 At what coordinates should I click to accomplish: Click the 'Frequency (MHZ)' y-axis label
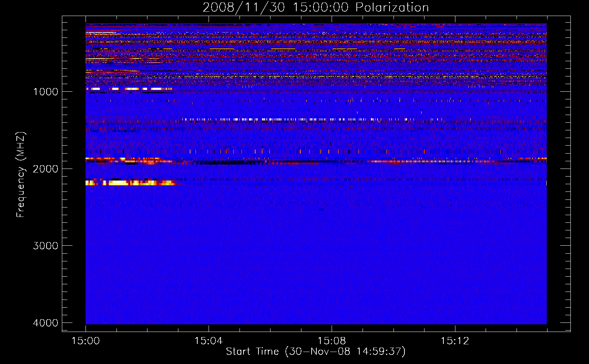click(x=21, y=175)
